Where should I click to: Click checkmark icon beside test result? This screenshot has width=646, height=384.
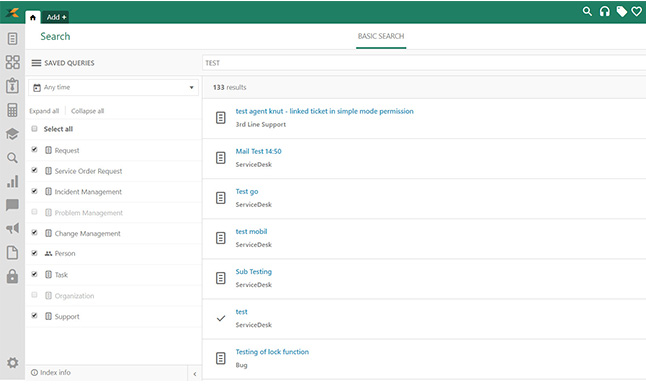(221, 318)
